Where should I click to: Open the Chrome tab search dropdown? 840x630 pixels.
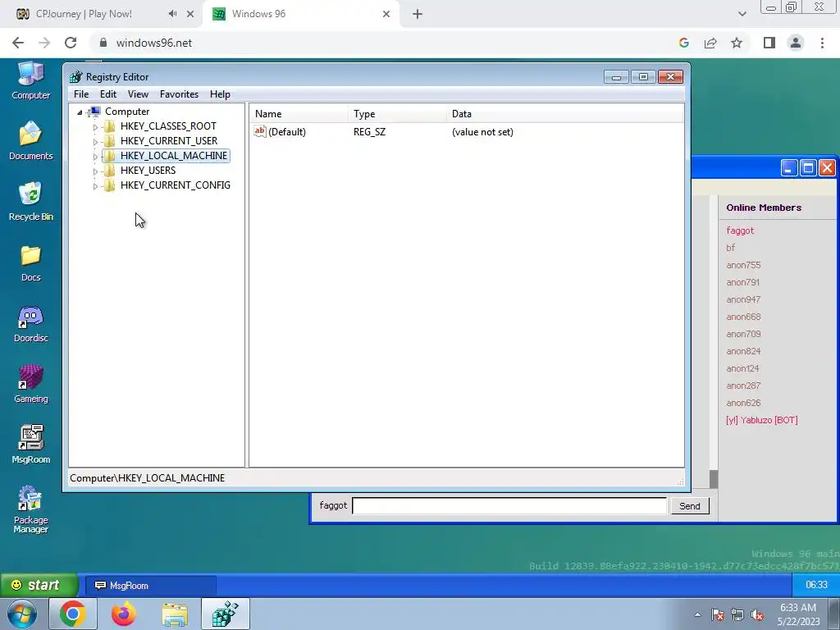pyautogui.click(x=742, y=14)
